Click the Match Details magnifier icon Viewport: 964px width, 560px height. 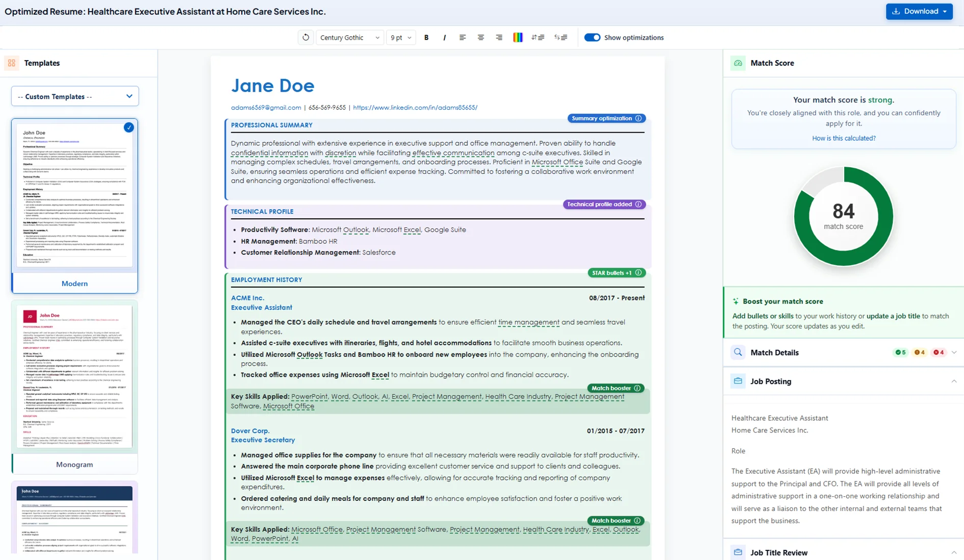738,352
